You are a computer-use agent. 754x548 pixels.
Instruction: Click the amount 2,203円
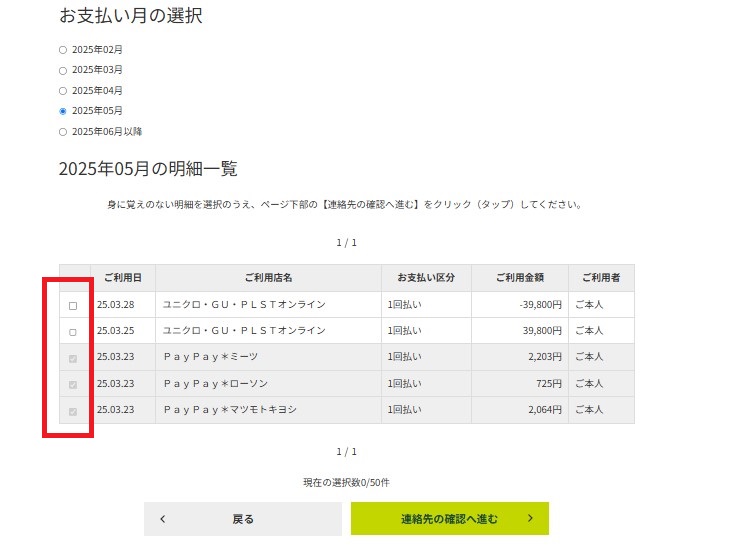pyautogui.click(x=545, y=357)
